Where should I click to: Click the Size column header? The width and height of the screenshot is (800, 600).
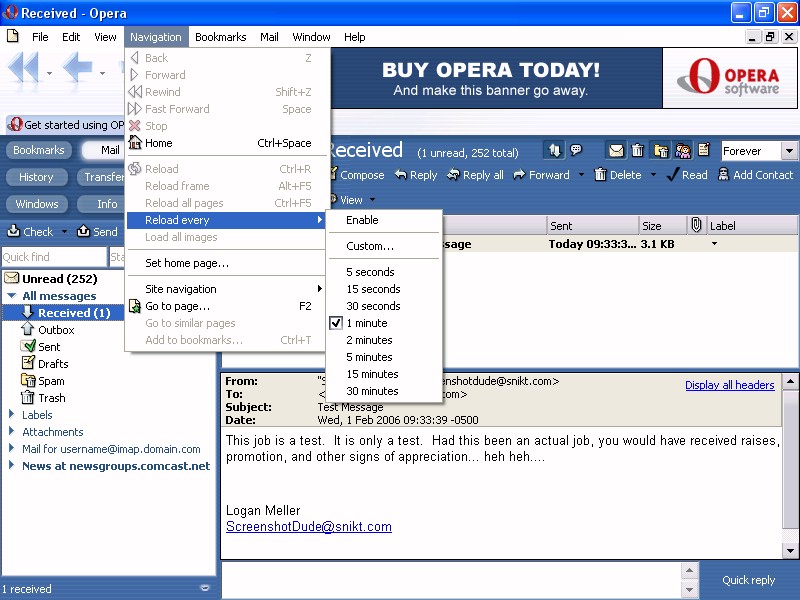point(662,226)
